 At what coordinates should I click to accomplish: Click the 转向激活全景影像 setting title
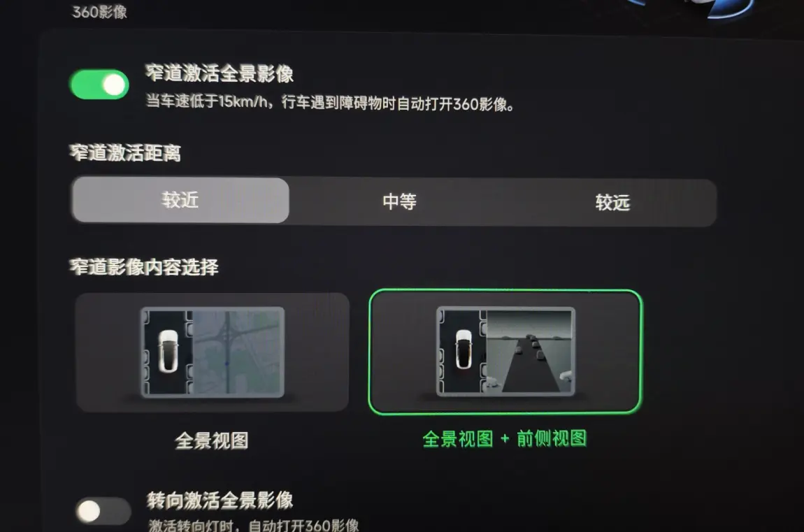(x=220, y=501)
